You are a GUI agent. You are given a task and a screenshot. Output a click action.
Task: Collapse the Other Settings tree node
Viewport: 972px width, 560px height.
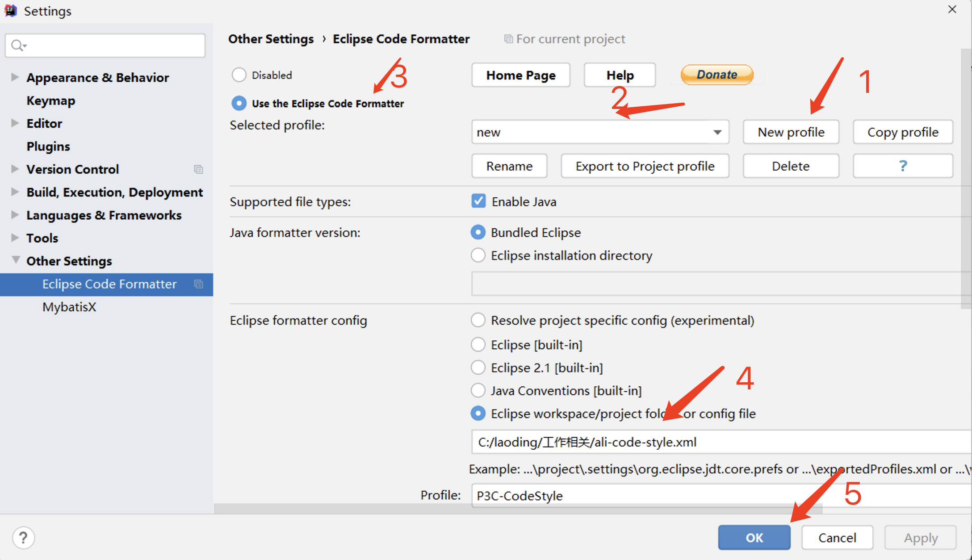16,260
